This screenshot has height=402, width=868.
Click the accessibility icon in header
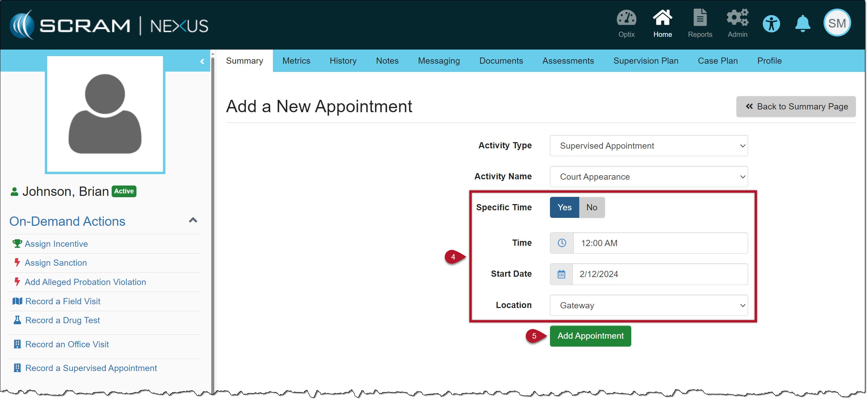tap(771, 24)
